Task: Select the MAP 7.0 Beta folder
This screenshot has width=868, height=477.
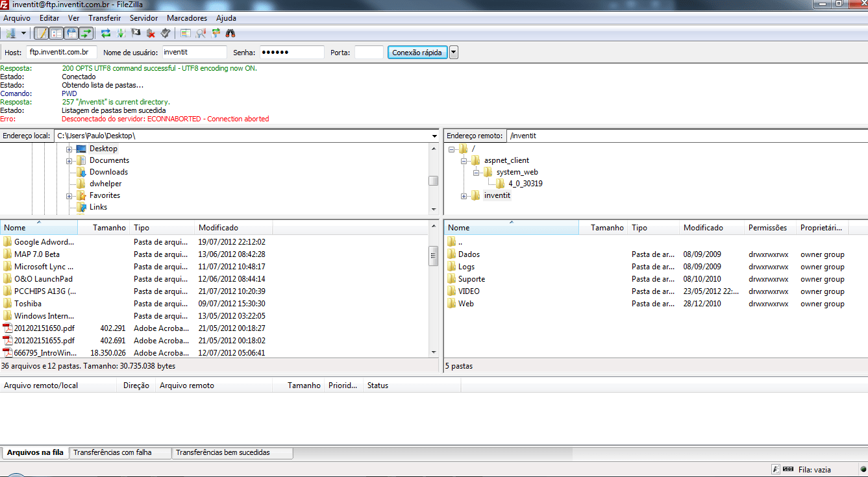Action: [36, 254]
